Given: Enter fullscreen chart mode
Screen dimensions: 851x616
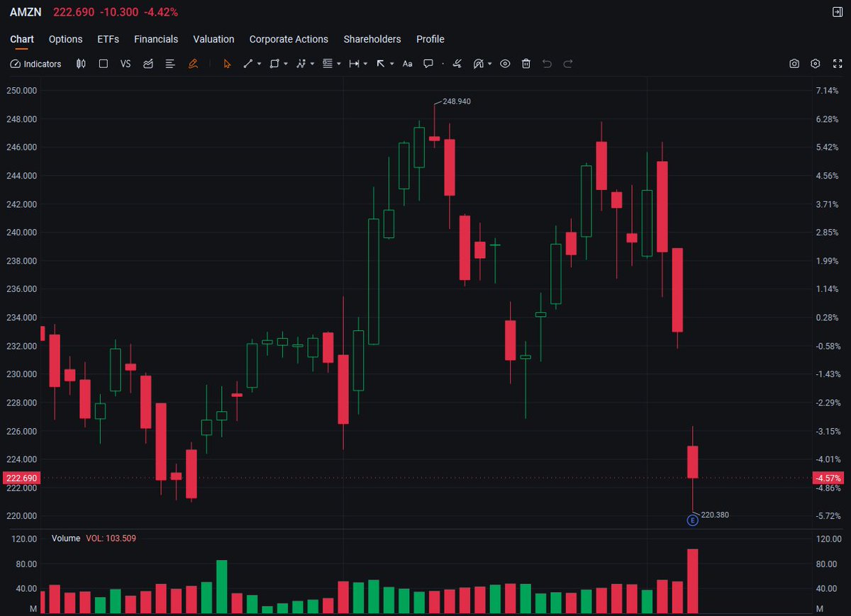Looking at the screenshot, I should 837,64.
